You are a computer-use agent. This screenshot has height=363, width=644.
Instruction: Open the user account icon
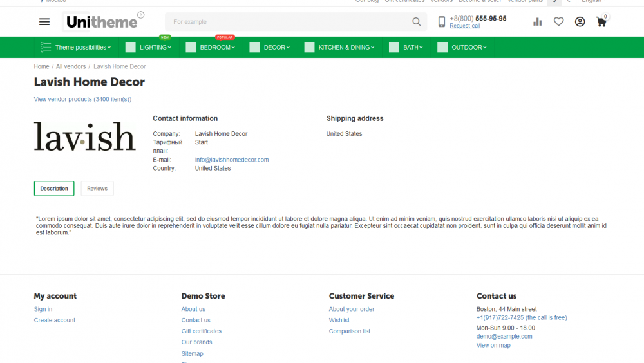point(580,22)
